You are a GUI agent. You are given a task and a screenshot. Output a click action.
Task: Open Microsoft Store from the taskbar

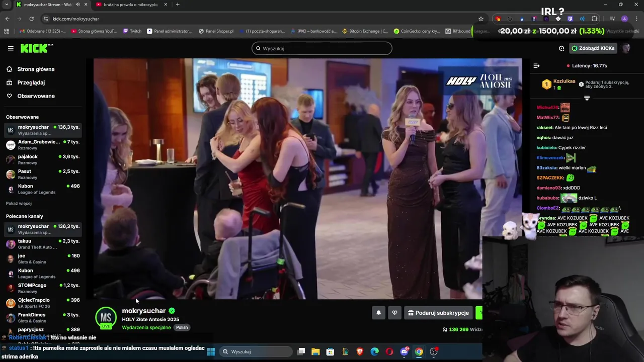tap(330, 351)
